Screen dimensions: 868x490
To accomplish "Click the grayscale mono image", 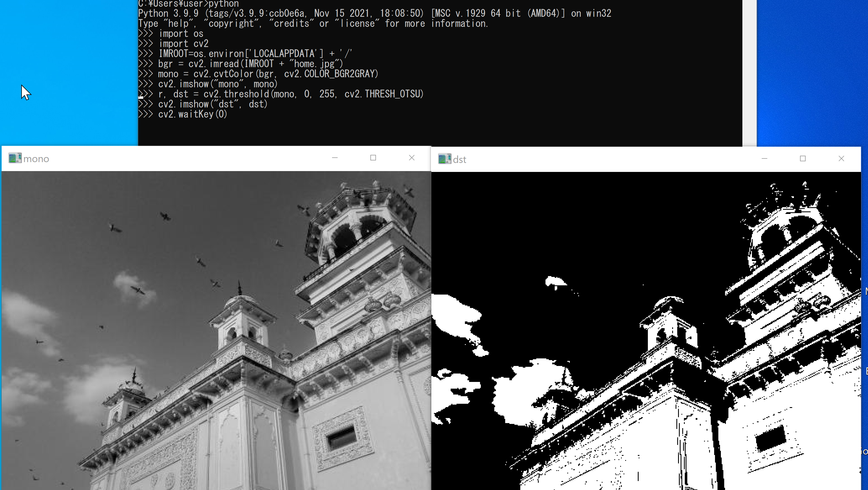I will 216,330.
